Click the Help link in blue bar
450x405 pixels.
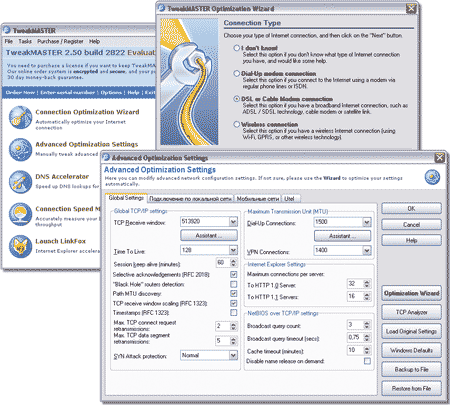pyautogui.click(x=133, y=92)
